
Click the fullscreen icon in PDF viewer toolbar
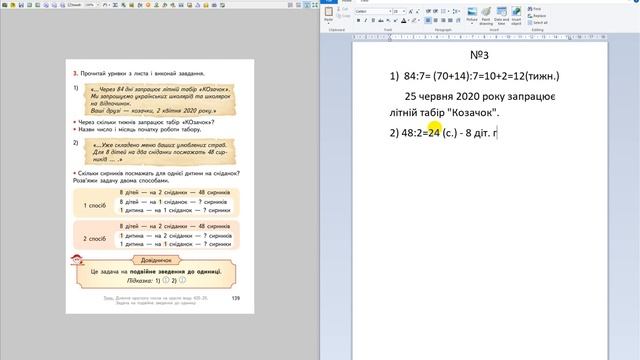click(x=315, y=5)
